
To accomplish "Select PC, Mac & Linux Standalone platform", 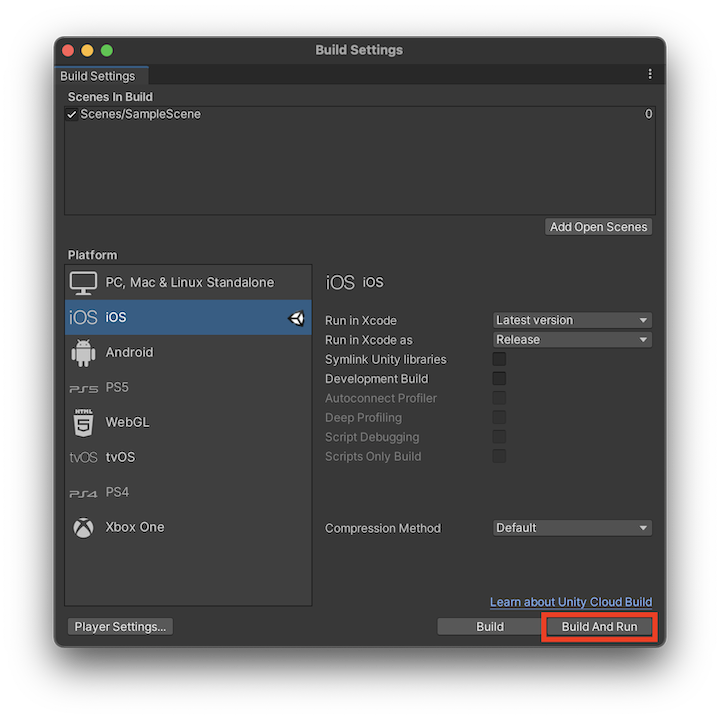I will click(x=188, y=282).
